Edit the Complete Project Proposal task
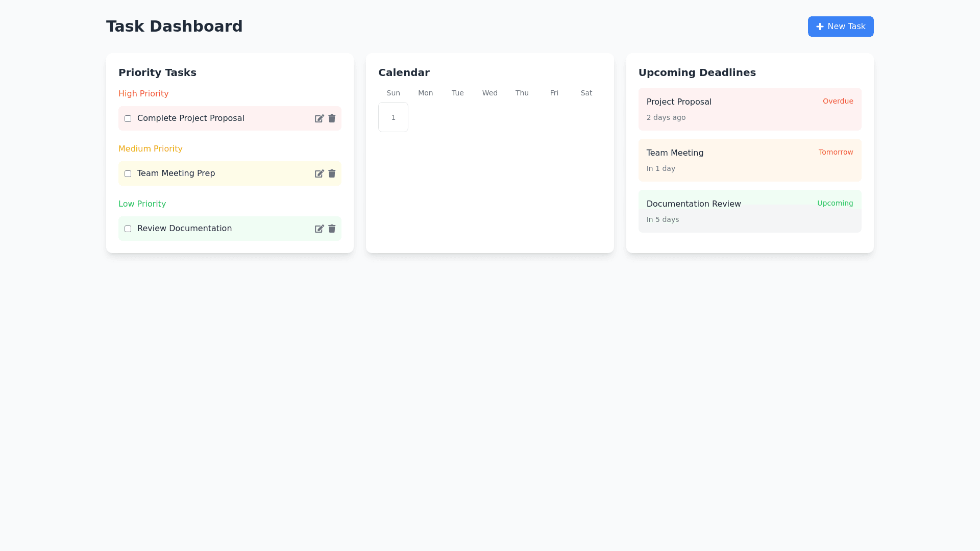 coord(319,118)
